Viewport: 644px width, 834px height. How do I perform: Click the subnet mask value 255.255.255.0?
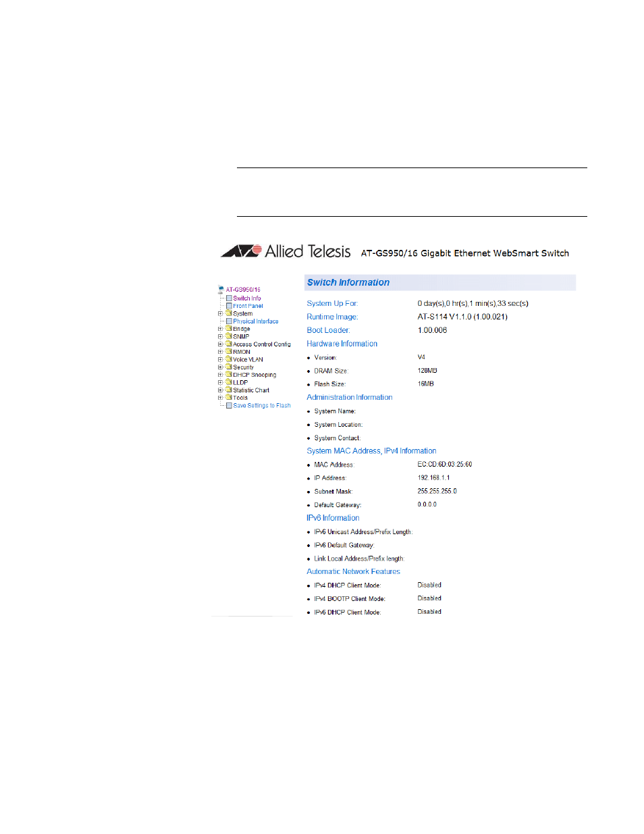(x=437, y=491)
